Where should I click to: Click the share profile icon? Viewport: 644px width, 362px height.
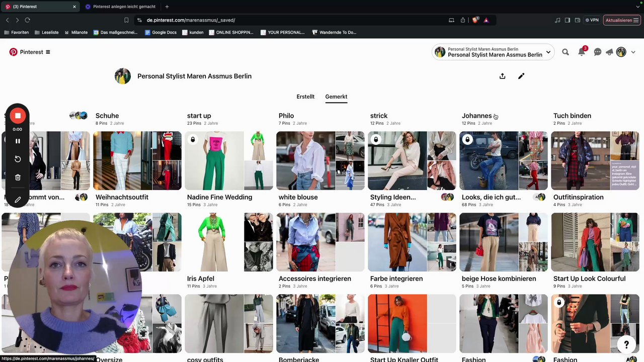[x=502, y=76]
